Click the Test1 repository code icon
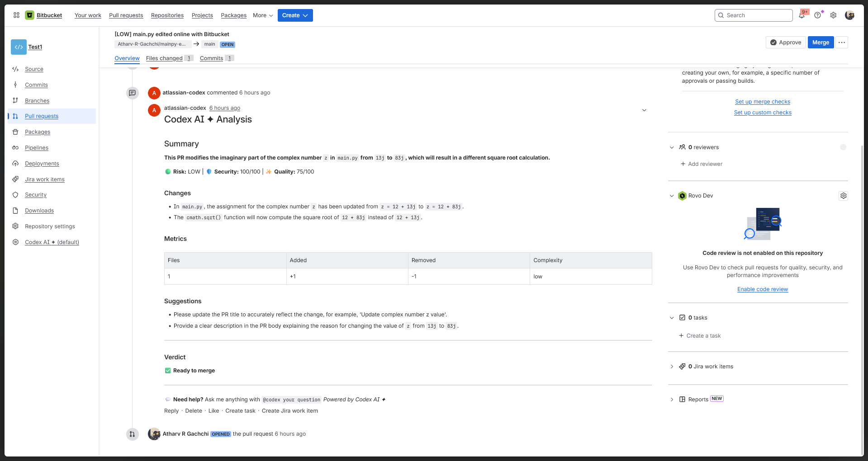Viewport: 868px width, 461px height. [x=19, y=47]
